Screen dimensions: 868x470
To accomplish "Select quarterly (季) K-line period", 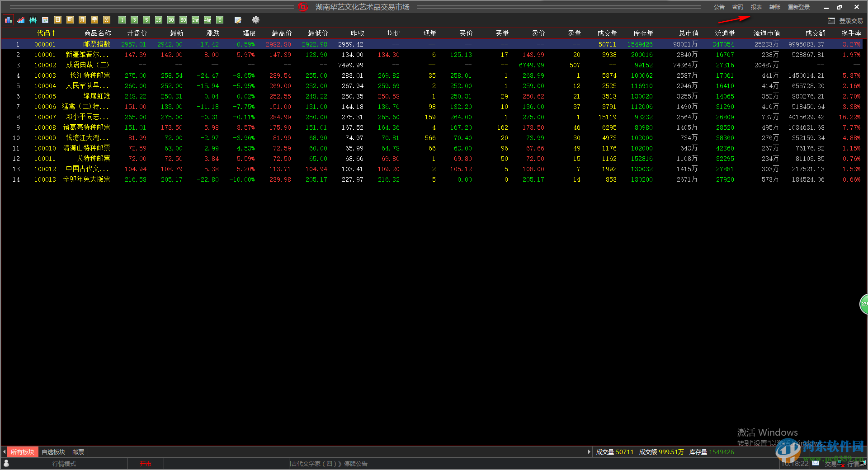I will tap(94, 20).
